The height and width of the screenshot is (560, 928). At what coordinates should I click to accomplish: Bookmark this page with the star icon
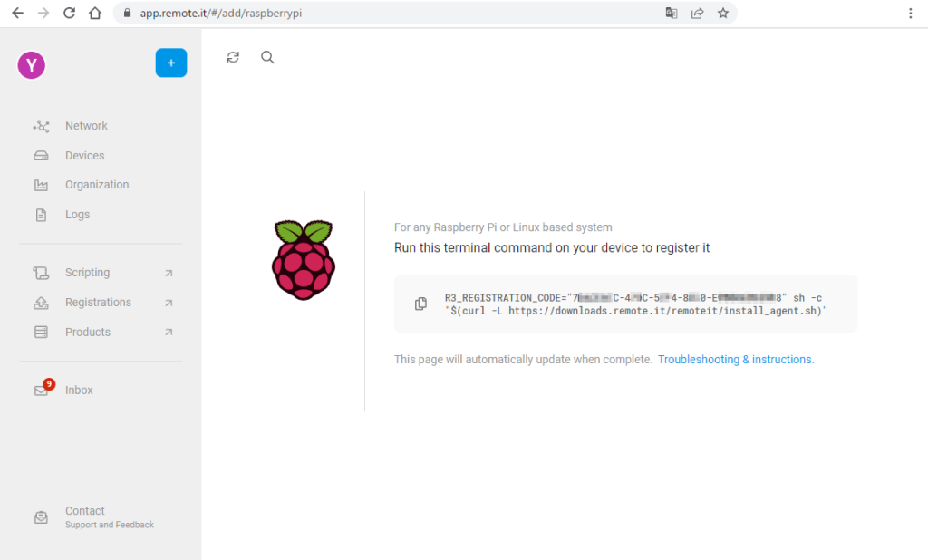(x=723, y=14)
